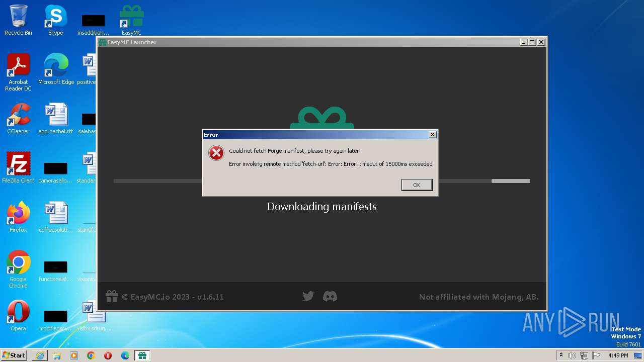Open Firefox from the desktop
644x362 pixels.
(18, 217)
